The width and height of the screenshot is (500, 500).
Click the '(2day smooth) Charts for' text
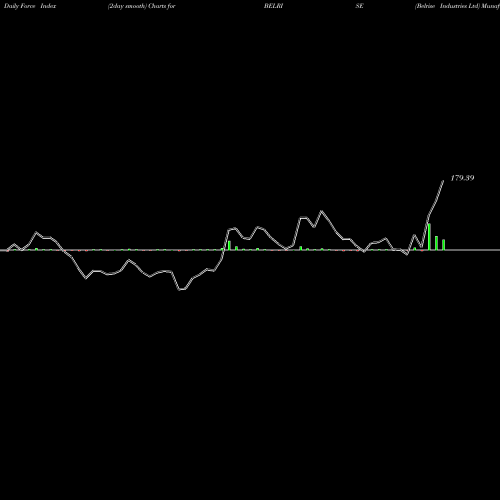[142, 6]
